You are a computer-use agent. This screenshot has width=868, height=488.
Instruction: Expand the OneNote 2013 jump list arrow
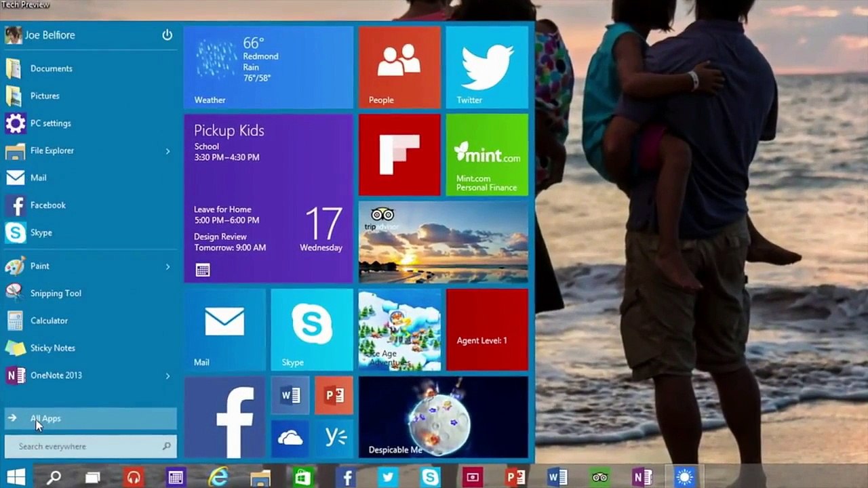[x=167, y=376]
